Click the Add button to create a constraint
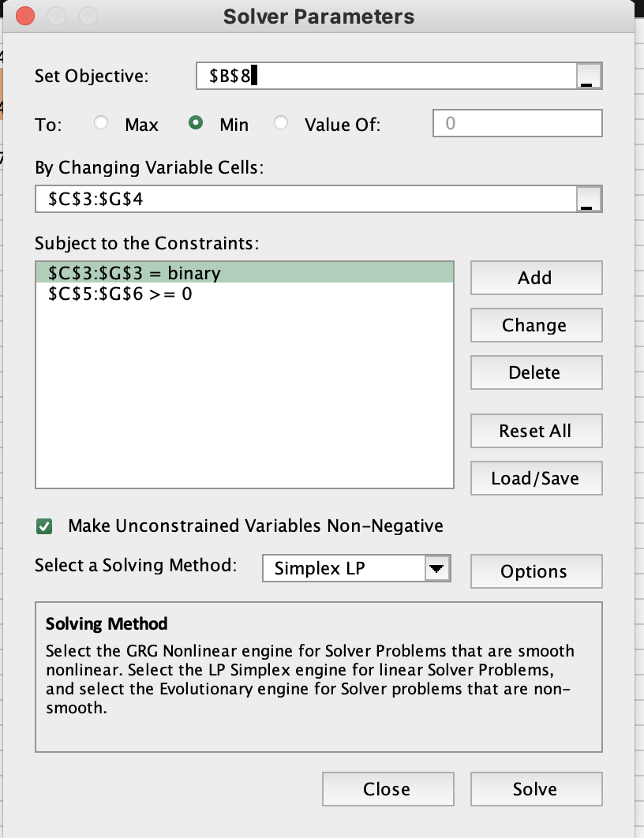 [x=536, y=278]
